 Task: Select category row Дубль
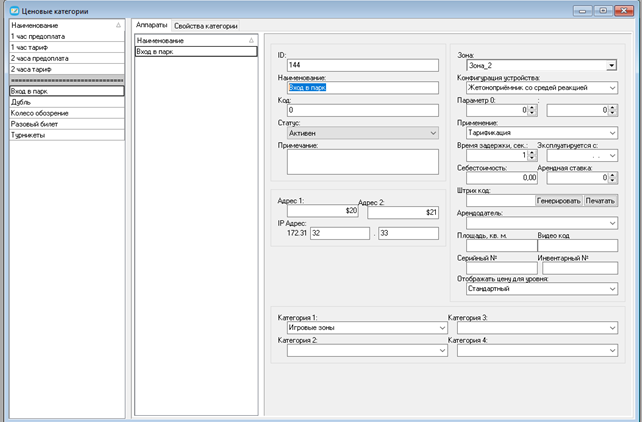[67, 102]
